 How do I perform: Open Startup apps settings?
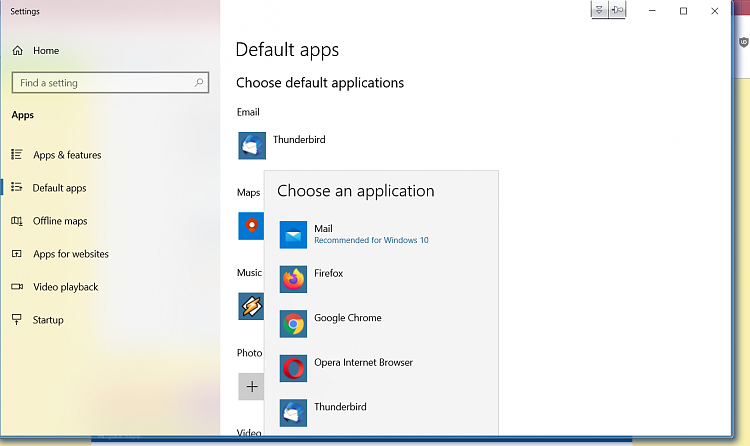[48, 320]
